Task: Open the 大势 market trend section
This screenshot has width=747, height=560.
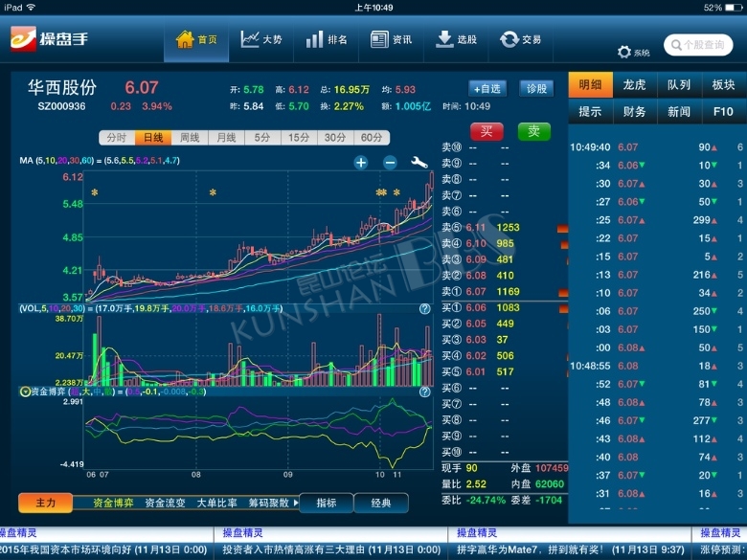Action: (x=261, y=39)
